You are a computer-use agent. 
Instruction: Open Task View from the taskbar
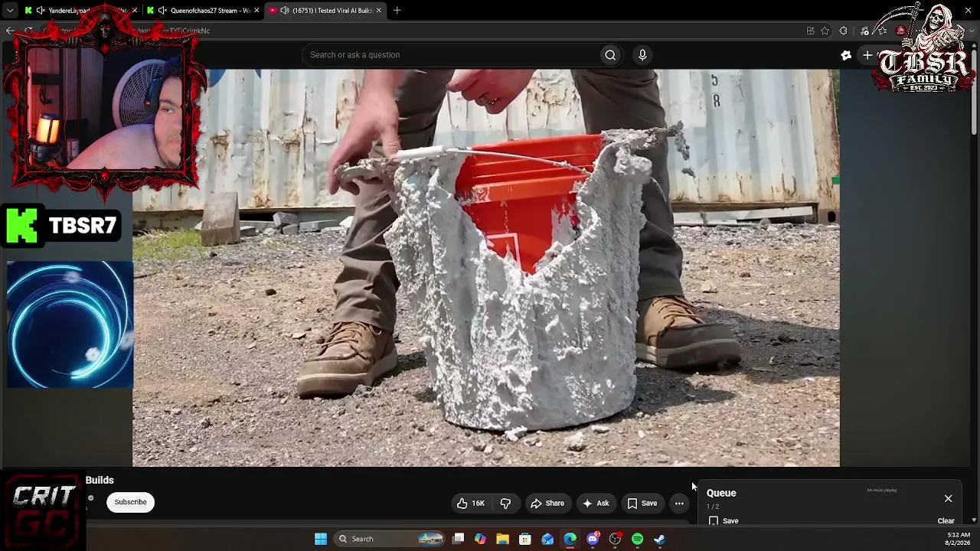[458, 539]
